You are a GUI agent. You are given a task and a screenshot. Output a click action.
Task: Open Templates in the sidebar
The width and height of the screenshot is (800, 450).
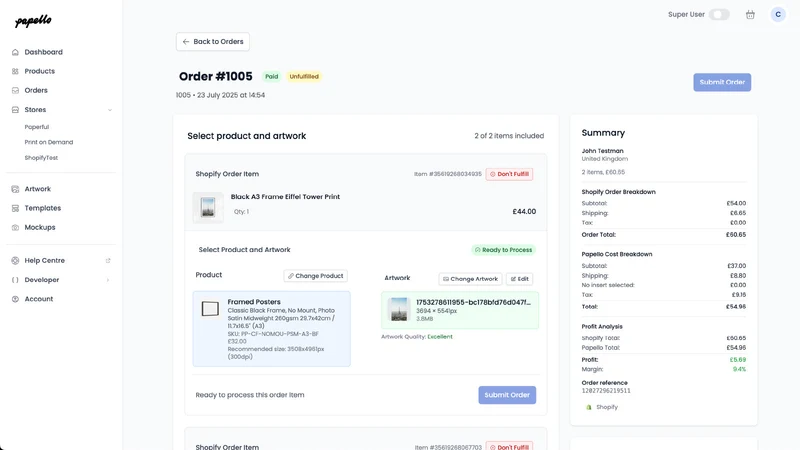coord(43,208)
